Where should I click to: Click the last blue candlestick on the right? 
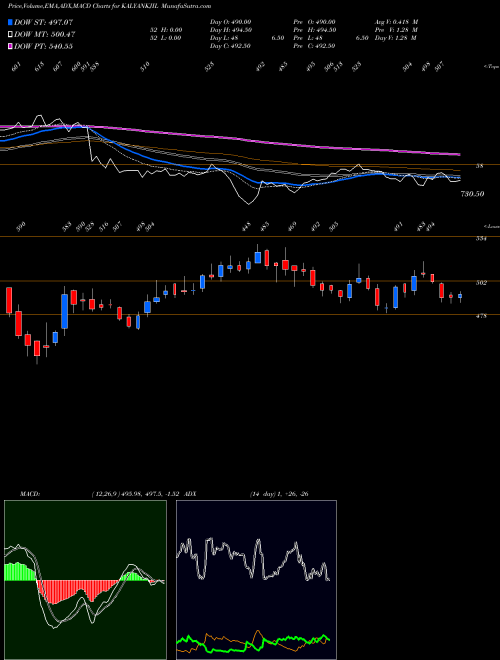tap(460, 296)
